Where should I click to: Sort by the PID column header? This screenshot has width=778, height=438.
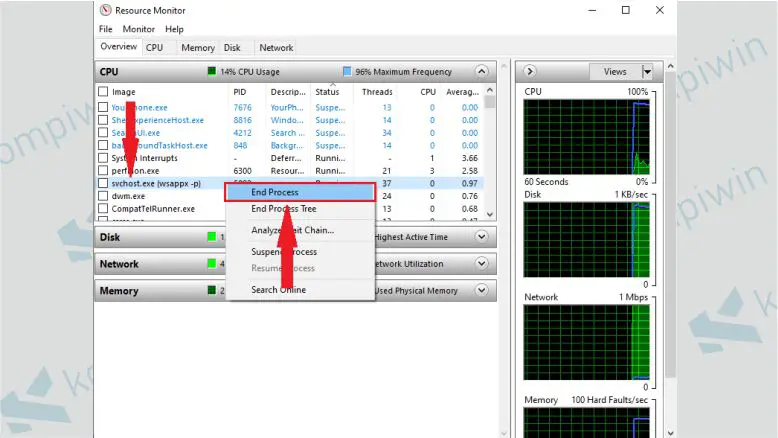coord(240,92)
